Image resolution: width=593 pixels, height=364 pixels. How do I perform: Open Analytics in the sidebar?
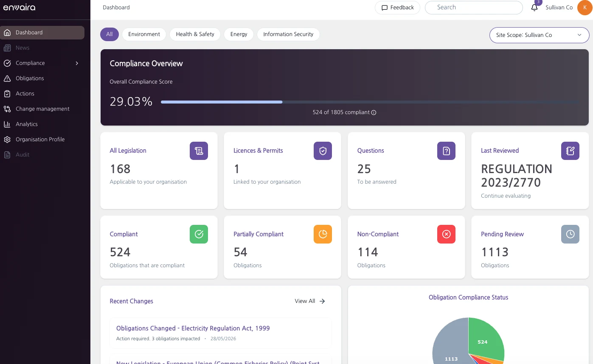tap(42, 124)
